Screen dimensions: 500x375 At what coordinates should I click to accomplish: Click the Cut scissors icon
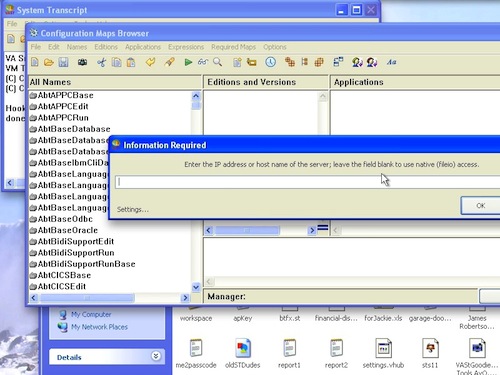pos(102,62)
